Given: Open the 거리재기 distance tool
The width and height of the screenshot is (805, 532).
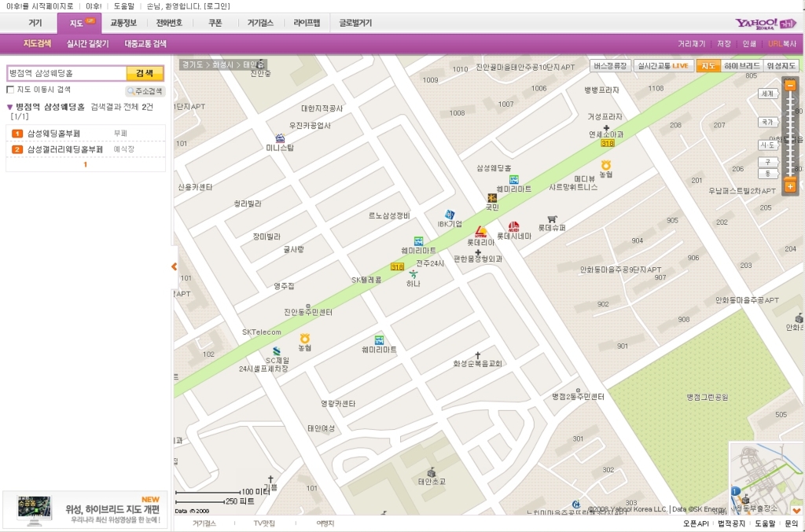Looking at the screenshot, I should click(692, 43).
